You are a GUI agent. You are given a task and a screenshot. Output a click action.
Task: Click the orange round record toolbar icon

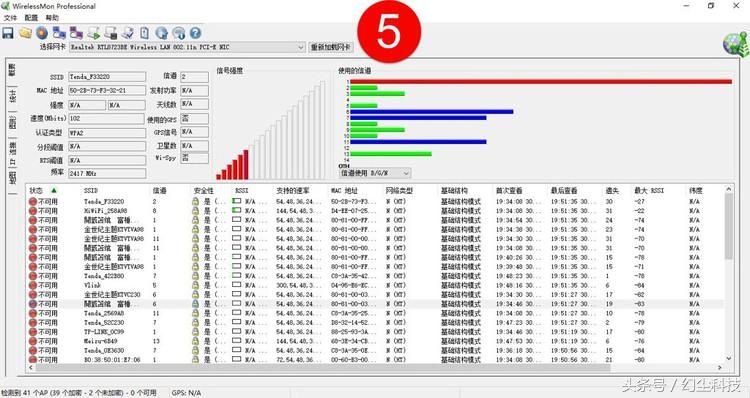[x=42, y=33]
